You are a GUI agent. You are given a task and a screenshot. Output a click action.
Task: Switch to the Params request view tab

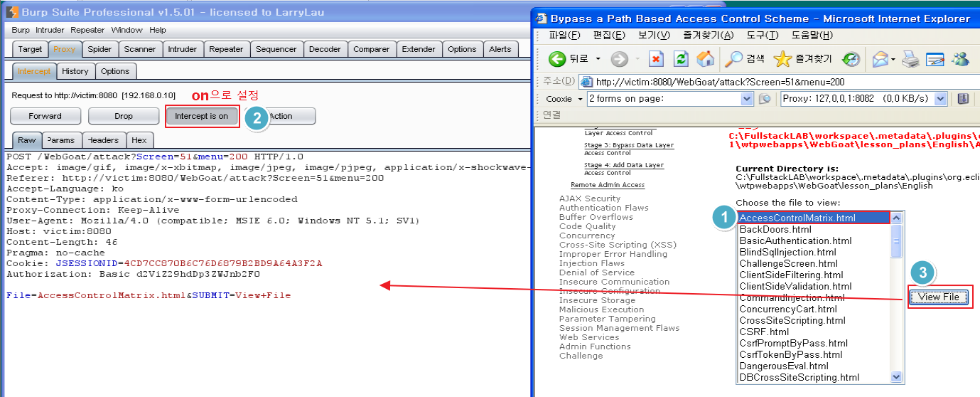click(x=62, y=140)
